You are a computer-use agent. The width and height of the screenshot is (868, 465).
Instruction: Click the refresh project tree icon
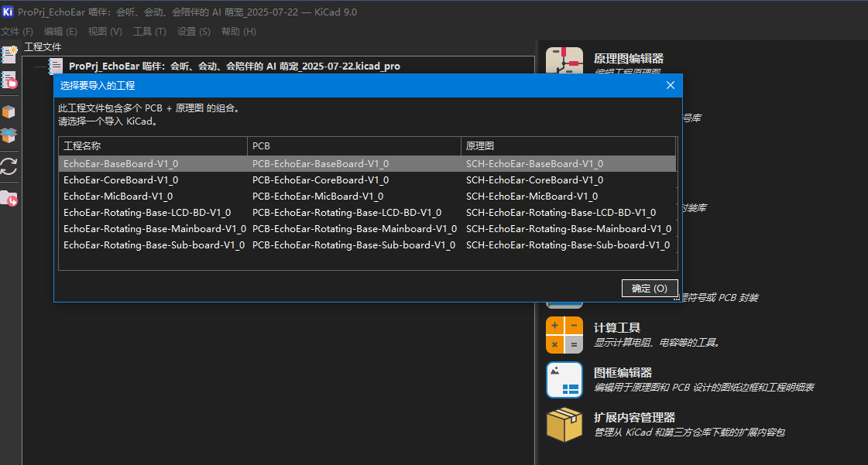click(9, 166)
